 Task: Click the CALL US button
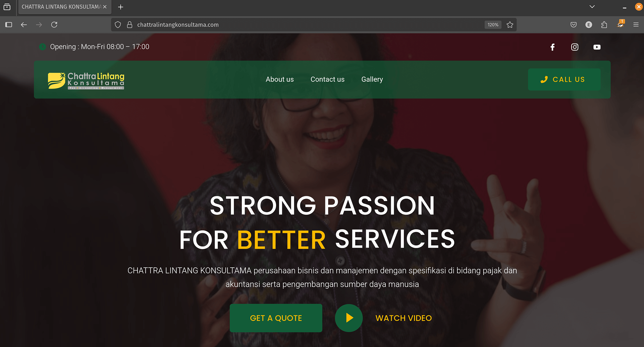[564, 79]
